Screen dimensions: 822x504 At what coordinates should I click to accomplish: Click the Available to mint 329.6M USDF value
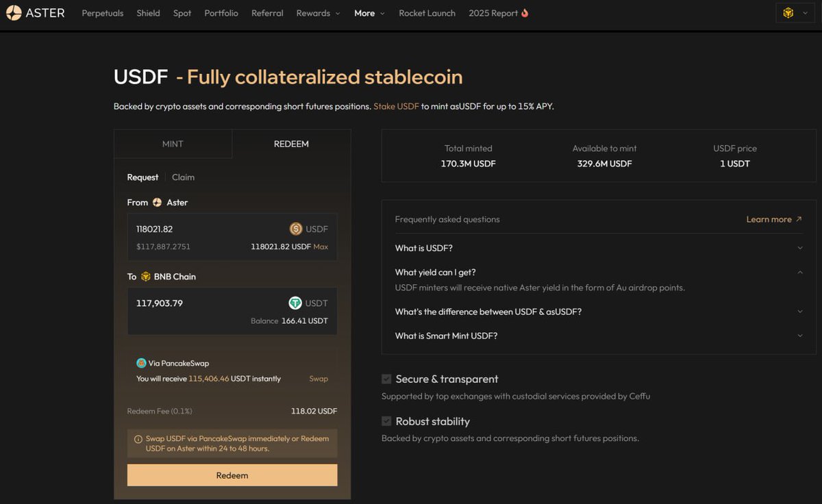tap(605, 164)
